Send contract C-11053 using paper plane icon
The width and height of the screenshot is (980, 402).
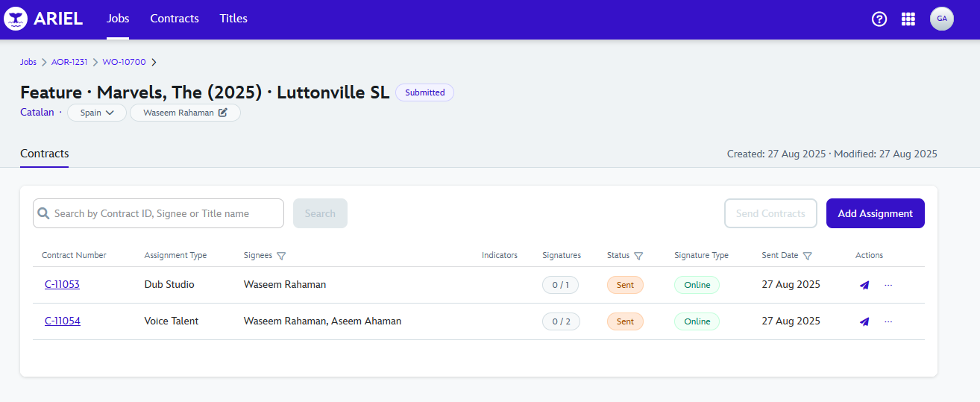point(864,285)
